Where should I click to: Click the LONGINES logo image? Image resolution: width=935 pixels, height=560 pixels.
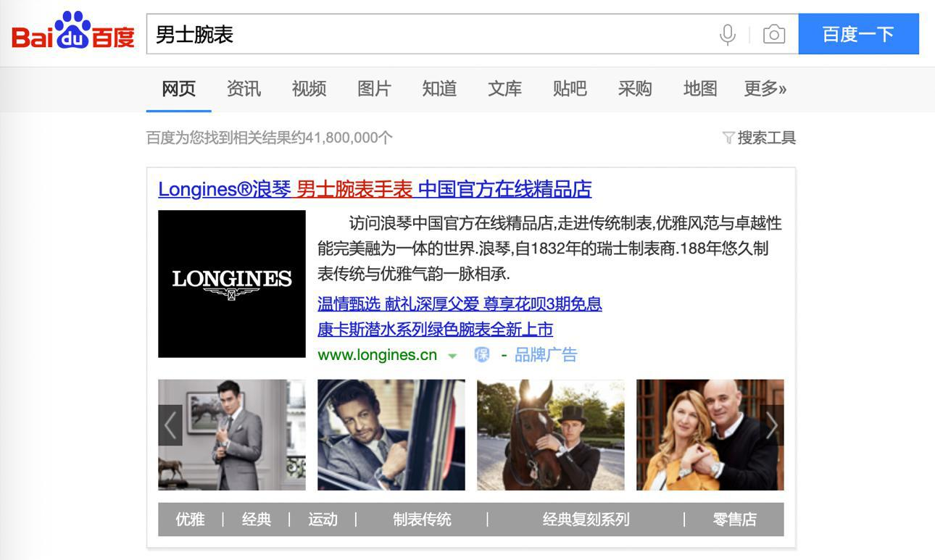[x=232, y=284]
